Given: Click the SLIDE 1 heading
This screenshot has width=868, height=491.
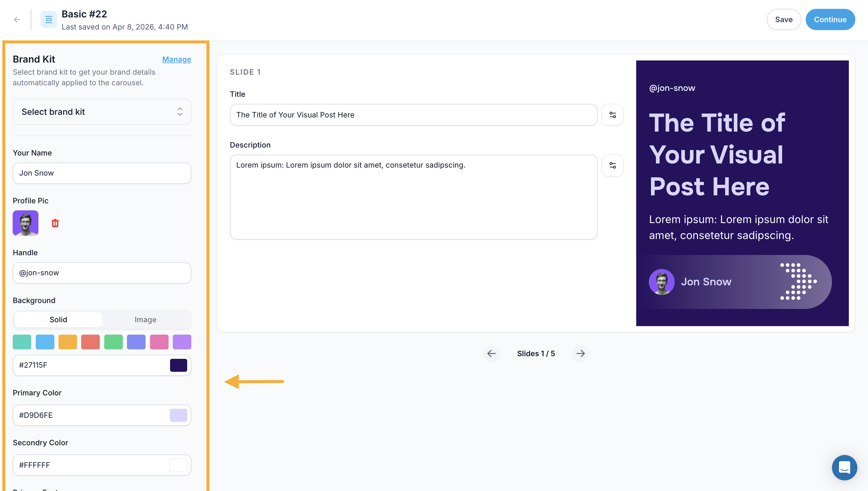Looking at the screenshot, I should coord(245,72).
